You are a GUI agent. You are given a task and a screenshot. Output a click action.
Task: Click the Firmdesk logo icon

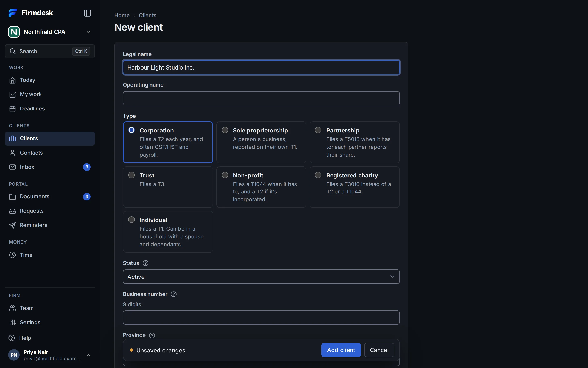13,13
